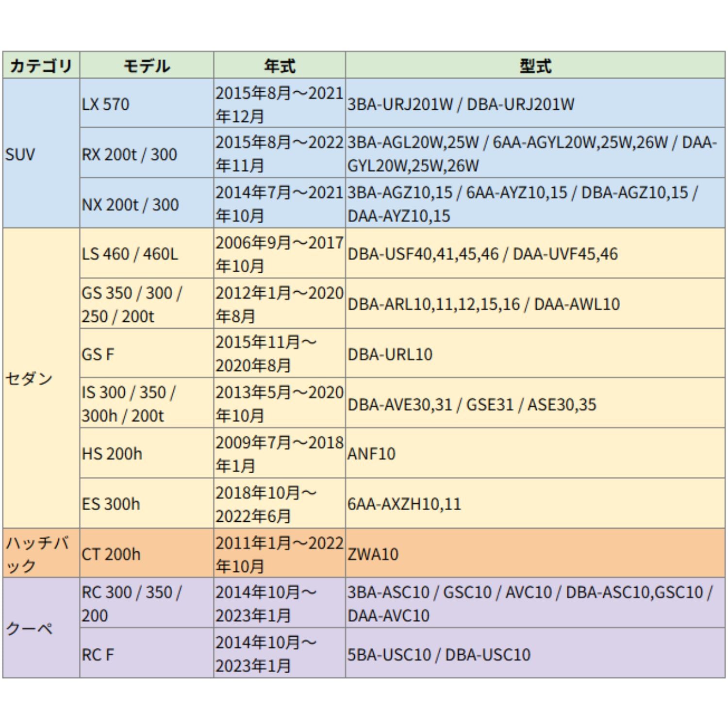
Task: Click the LX 570 model cell
Action: tap(147, 103)
